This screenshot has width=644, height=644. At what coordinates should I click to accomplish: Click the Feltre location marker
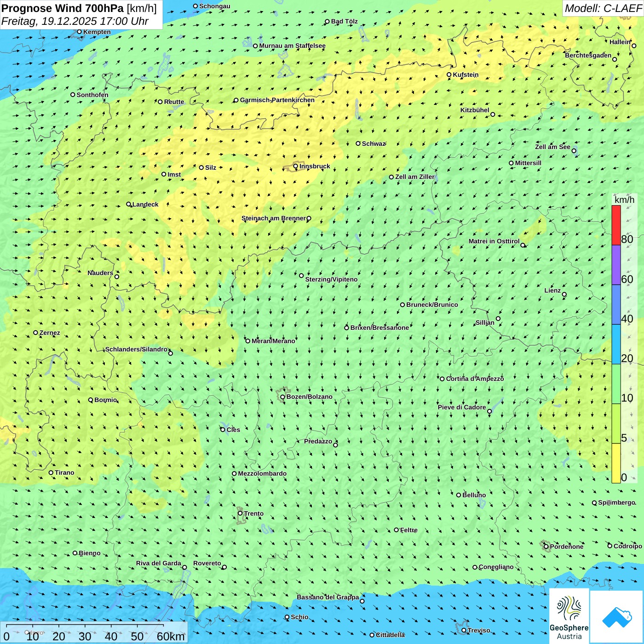pos(397,530)
